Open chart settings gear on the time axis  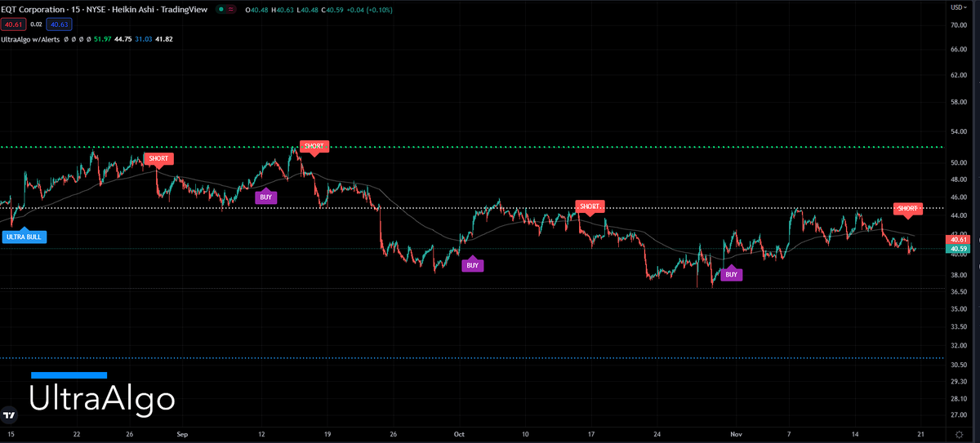[x=959, y=436]
